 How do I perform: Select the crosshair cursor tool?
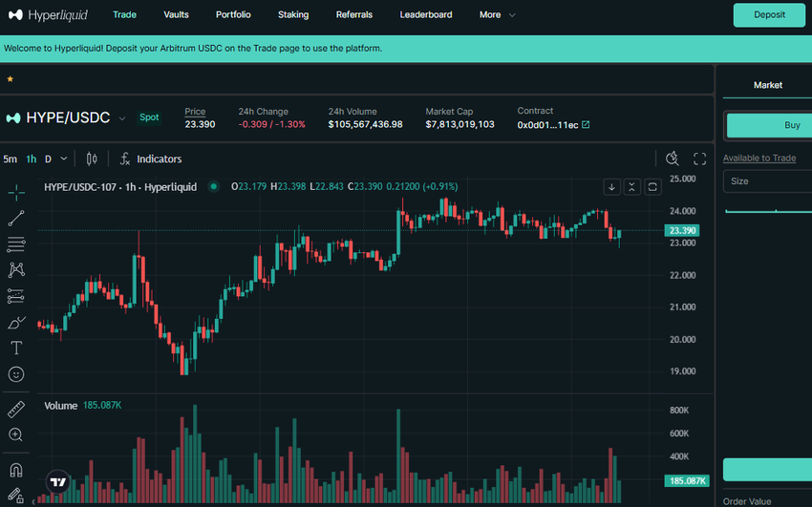[16, 193]
